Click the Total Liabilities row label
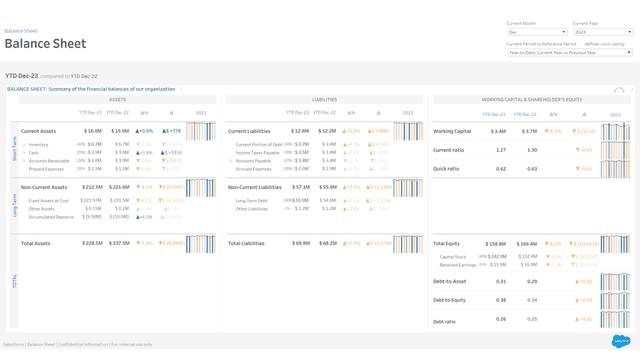640x363 pixels. pyautogui.click(x=246, y=243)
